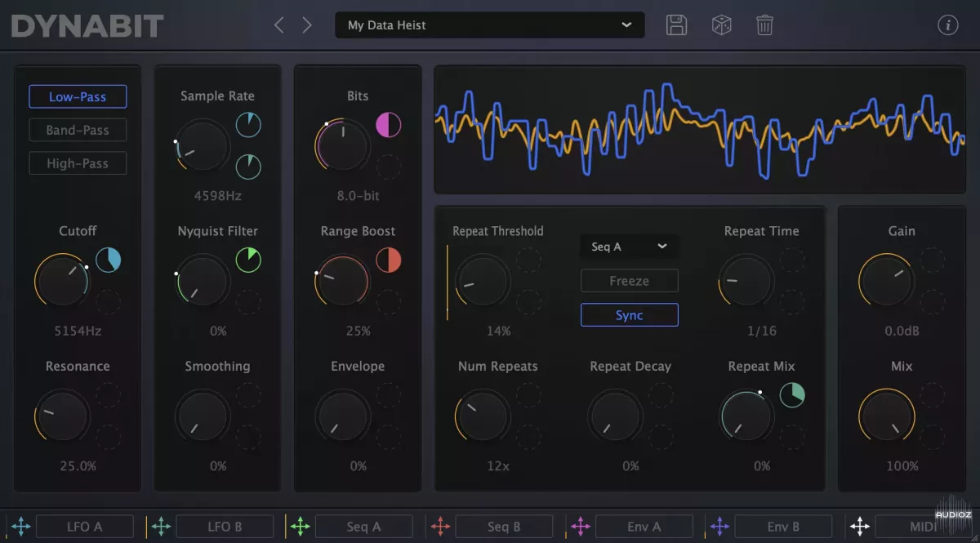The height and width of the screenshot is (543, 980).
Task: Delete preset with trash can icon
Action: click(764, 25)
